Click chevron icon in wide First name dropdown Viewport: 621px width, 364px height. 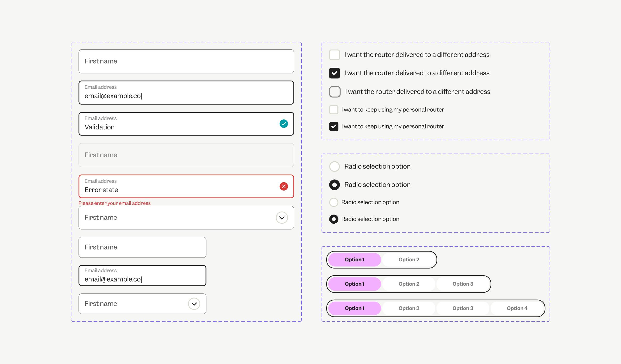(282, 218)
